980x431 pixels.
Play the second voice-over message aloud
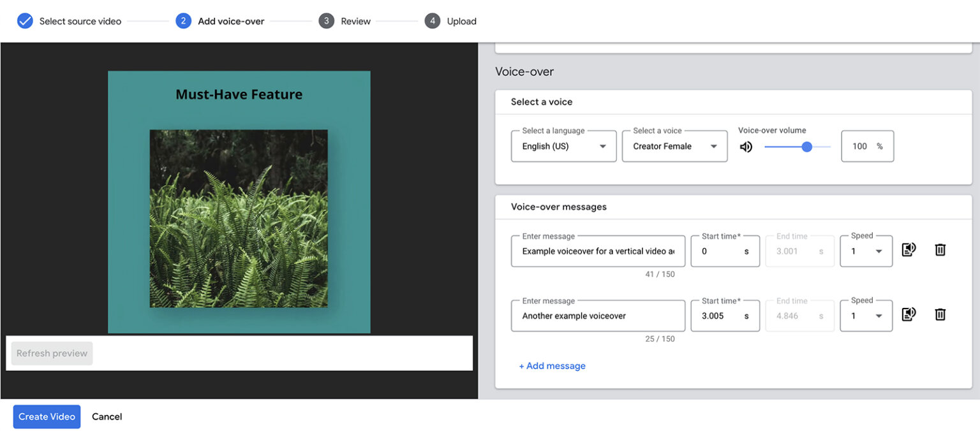pyautogui.click(x=909, y=314)
